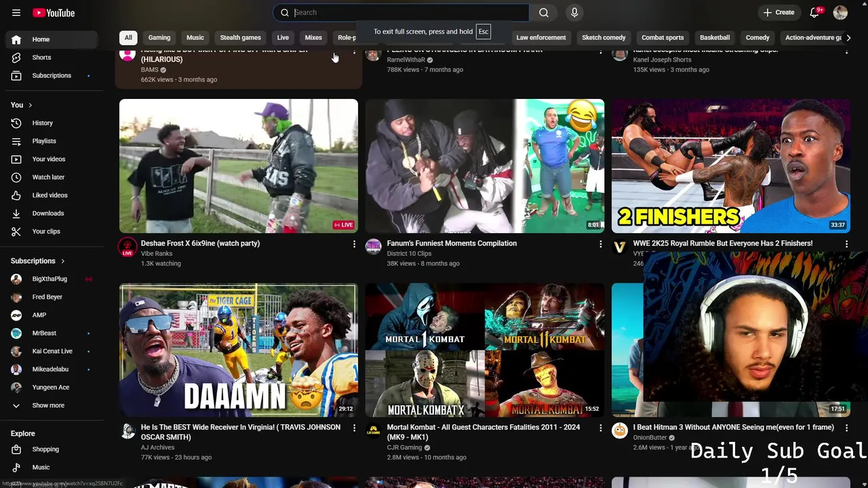Expand the Subscriptions section header

click(x=38, y=261)
